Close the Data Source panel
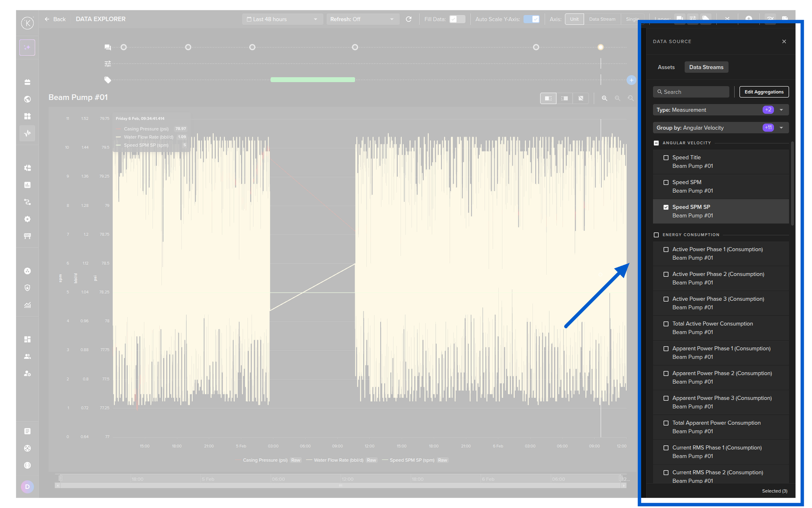The image size is (812, 508). [x=784, y=41]
